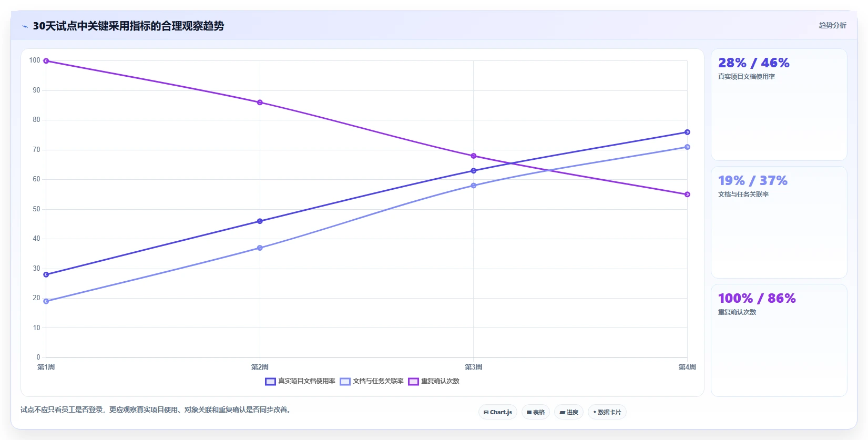Click the chart title 30天试点中关键采用指标的合理观察趋势
The image size is (868, 440).
(129, 26)
